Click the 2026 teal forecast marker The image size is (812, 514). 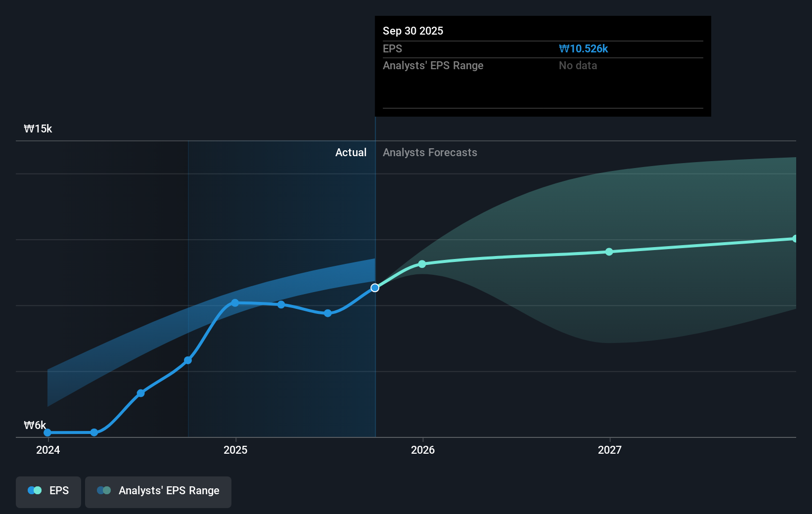click(422, 264)
